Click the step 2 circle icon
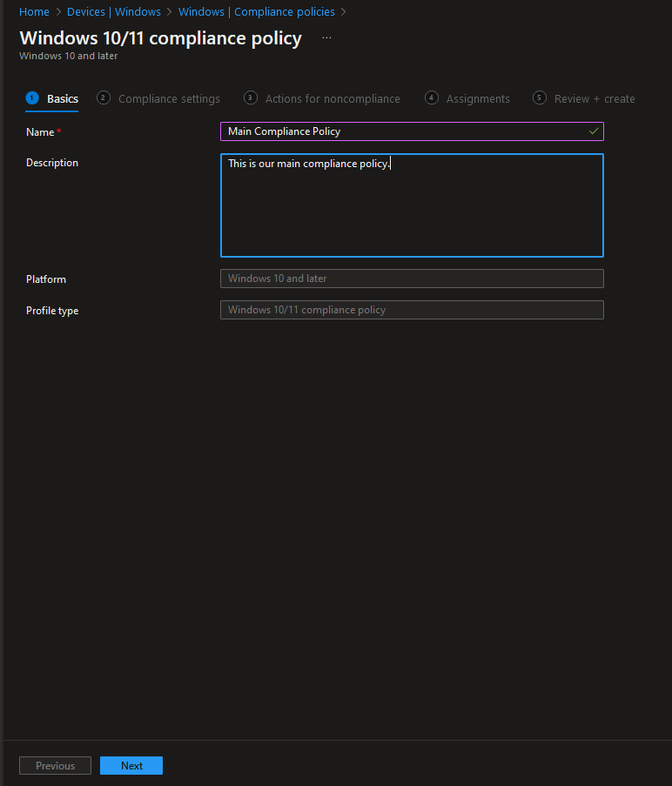 [104, 97]
